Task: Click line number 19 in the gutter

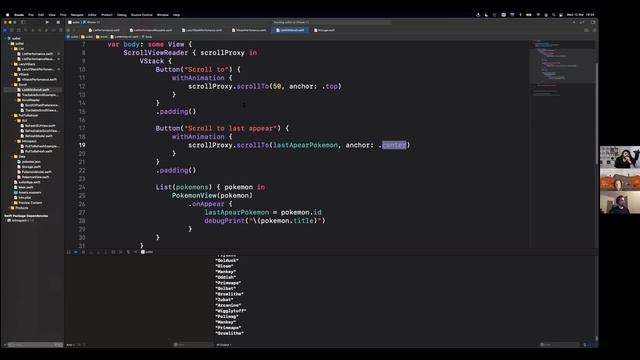Action: pyautogui.click(x=82, y=145)
